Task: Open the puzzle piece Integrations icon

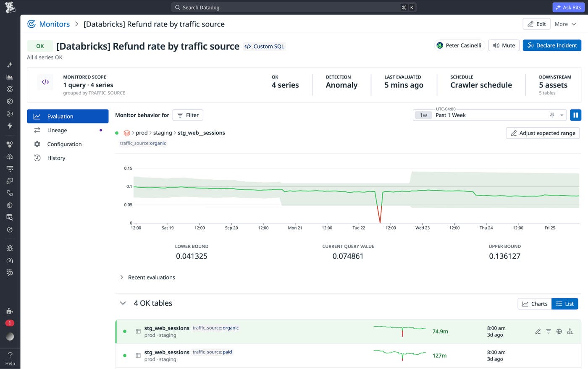Action: (x=10, y=311)
